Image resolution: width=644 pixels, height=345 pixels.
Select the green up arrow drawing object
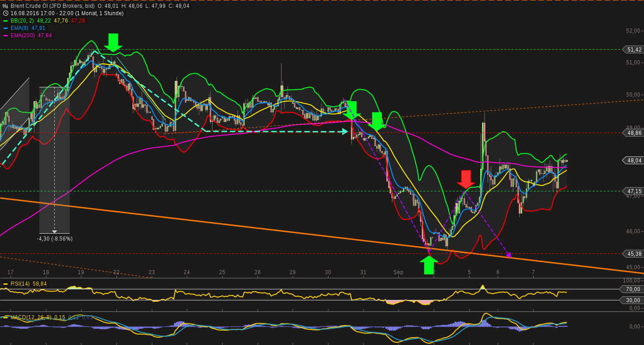[429, 265]
